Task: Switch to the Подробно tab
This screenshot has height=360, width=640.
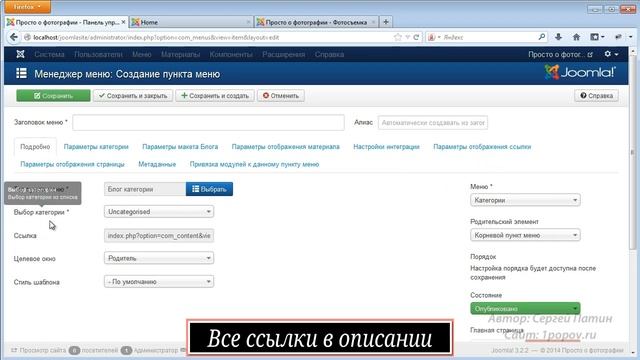Action: tap(35, 147)
